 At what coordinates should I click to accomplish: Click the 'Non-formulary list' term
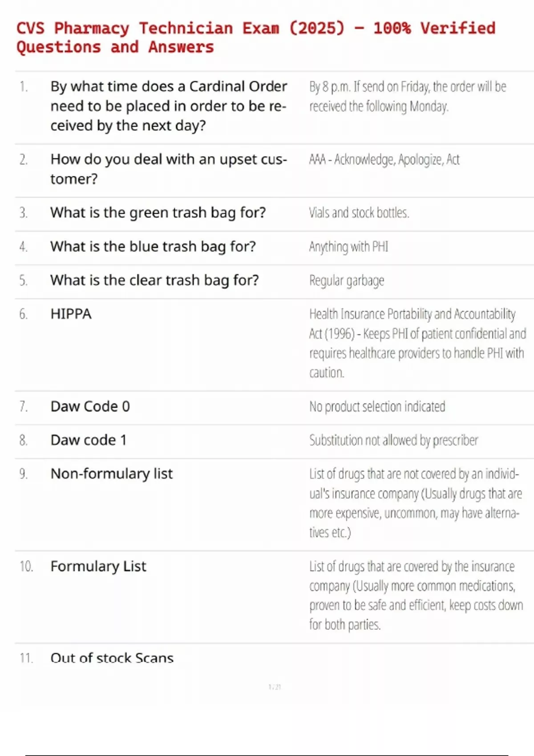(x=111, y=474)
